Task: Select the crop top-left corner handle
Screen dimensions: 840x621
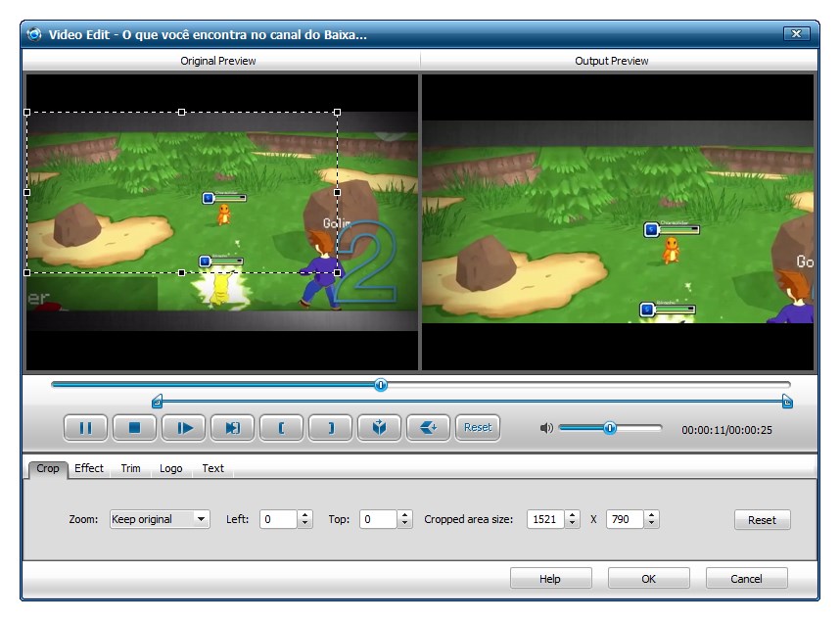Action: (27, 113)
